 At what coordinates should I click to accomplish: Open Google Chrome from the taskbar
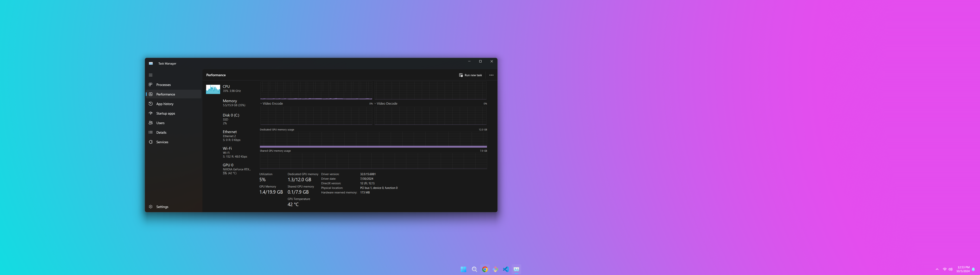pos(485,269)
